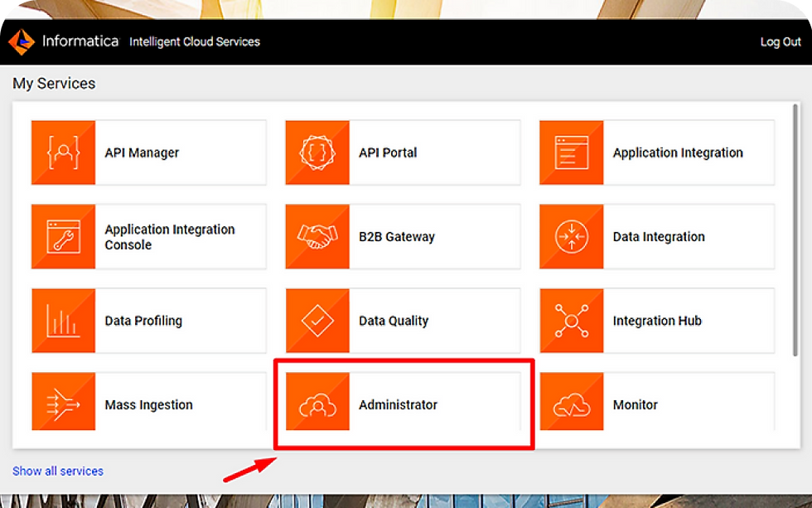Click the Log Out link

781,42
